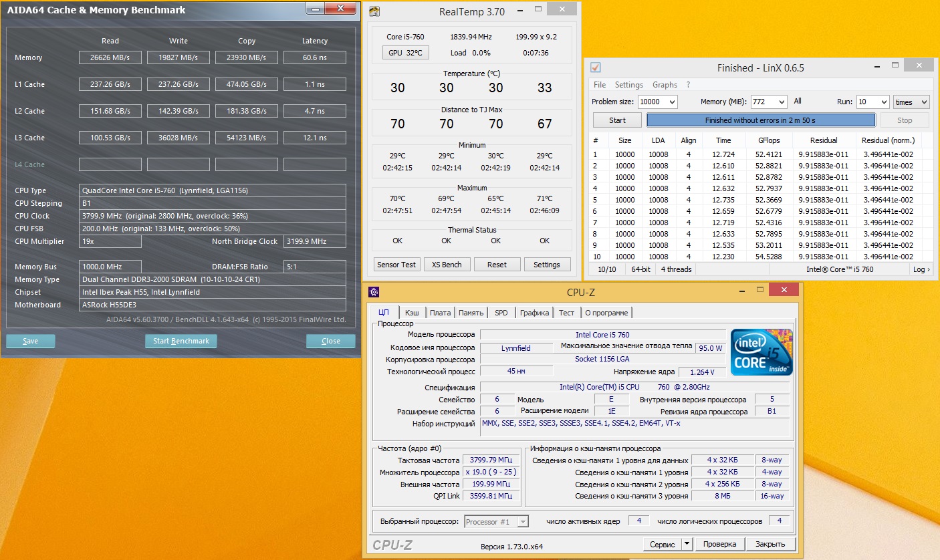The width and height of the screenshot is (940, 560).
Task: Expand the Сервис dropdown arrow in CPU-Z
Action: pyautogui.click(x=687, y=544)
